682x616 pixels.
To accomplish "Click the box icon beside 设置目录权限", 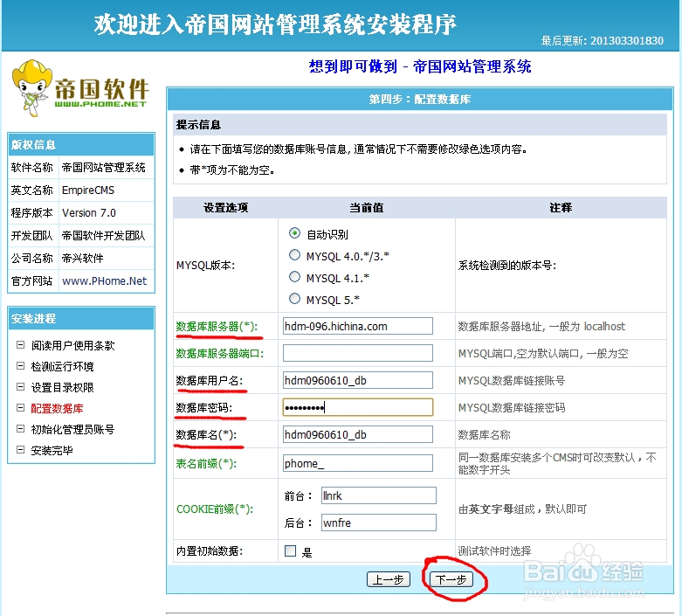I will point(20,387).
